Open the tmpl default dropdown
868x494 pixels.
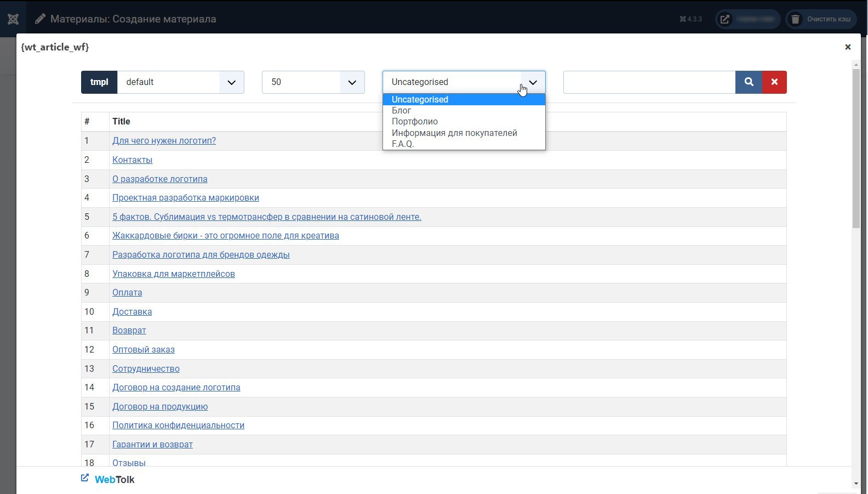point(180,82)
